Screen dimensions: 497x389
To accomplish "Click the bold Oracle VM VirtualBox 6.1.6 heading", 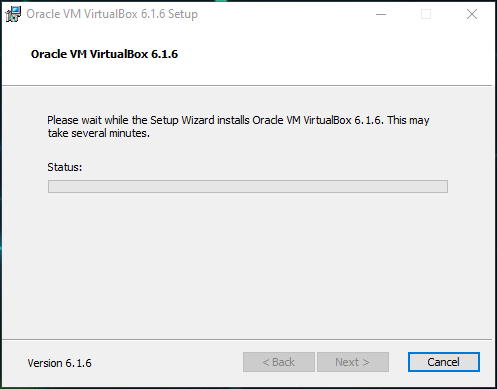I will click(104, 54).
